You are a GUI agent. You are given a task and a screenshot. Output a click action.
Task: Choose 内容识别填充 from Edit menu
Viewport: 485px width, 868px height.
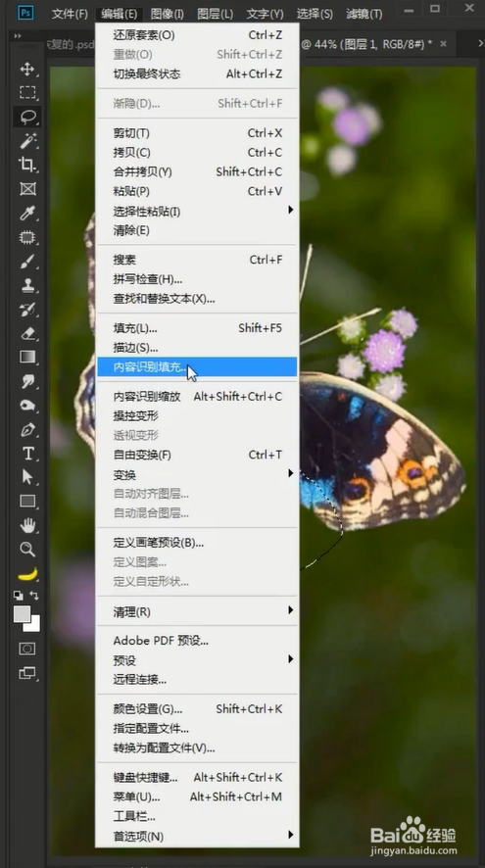tap(197, 367)
